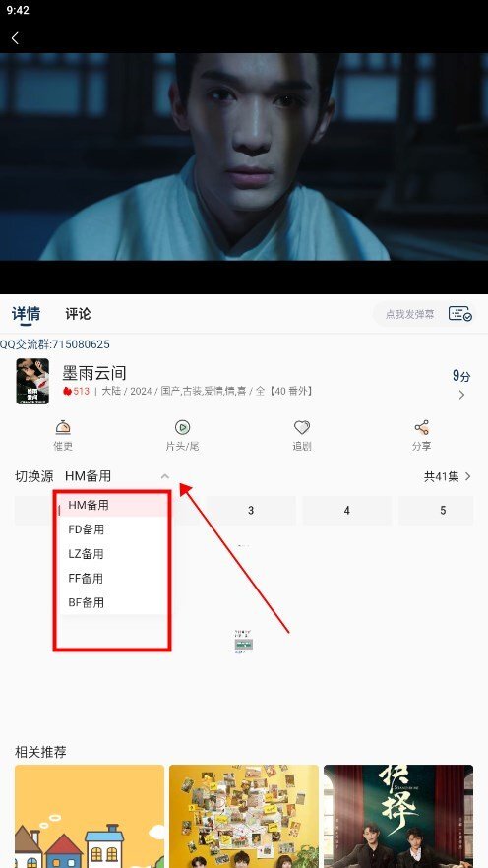Click the 点我发弹幕 input field

pyautogui.click(x=409, y=314)
